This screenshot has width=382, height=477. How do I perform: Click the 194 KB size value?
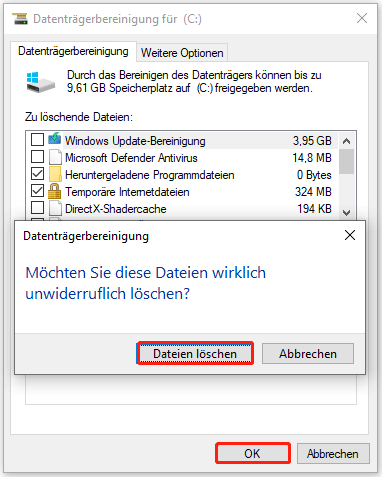[314, 209]
